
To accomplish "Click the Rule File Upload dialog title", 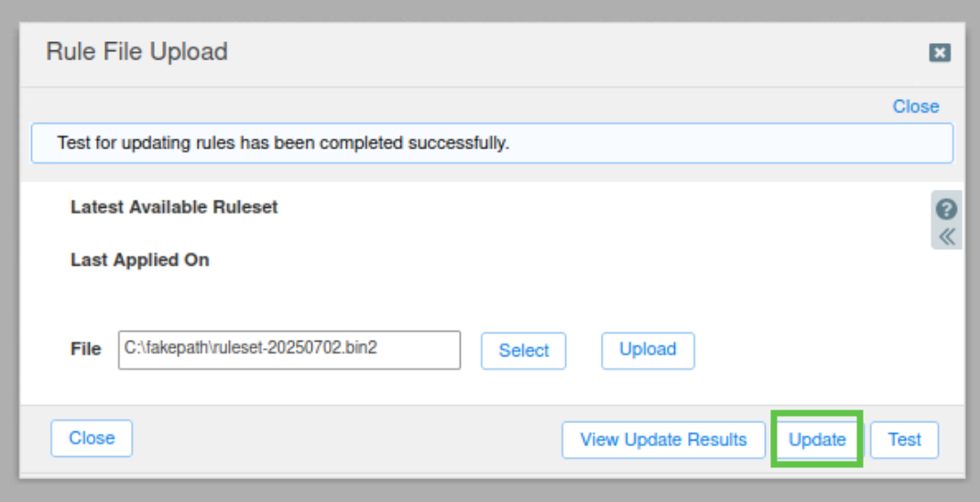I will click(136, 52).
